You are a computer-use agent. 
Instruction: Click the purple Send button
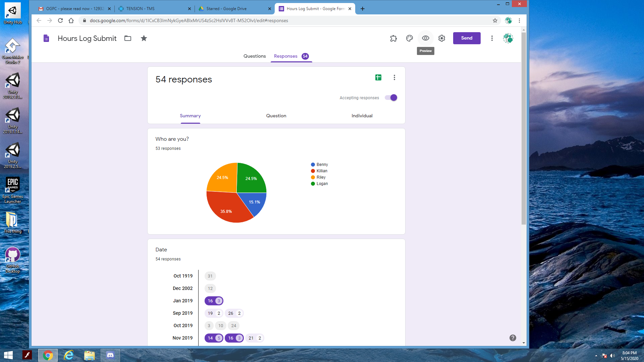click(467, 38)
